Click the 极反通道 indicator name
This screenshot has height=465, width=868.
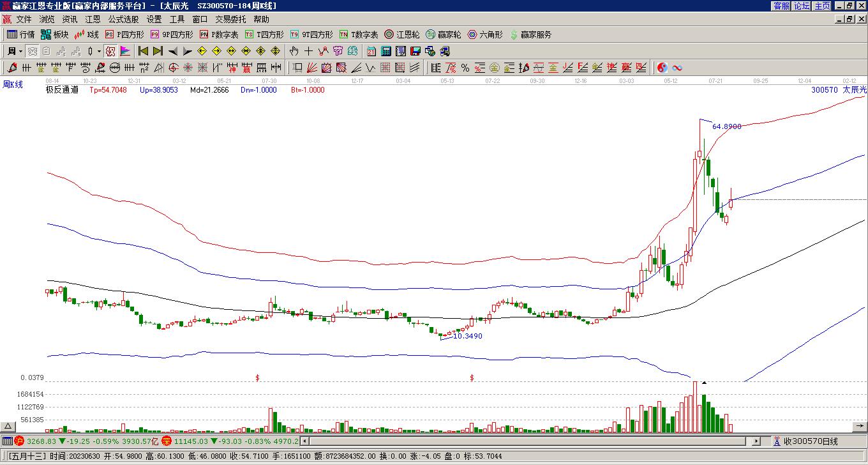tap(62, 90)
